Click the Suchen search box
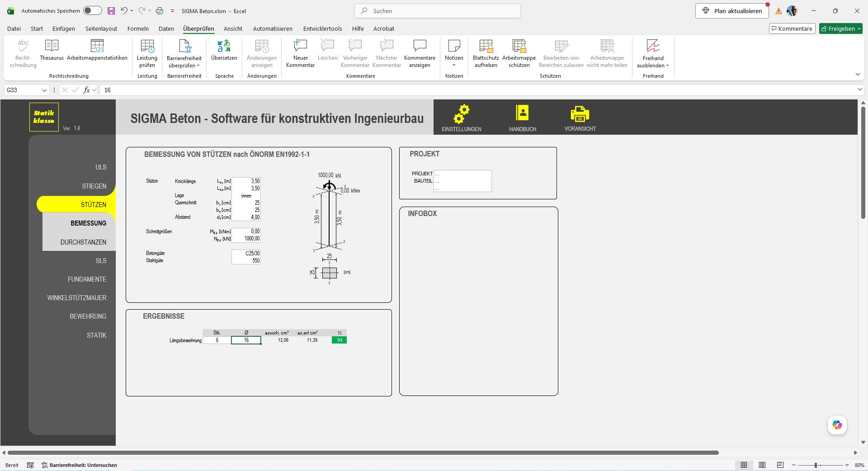 (x=438, y=11)
